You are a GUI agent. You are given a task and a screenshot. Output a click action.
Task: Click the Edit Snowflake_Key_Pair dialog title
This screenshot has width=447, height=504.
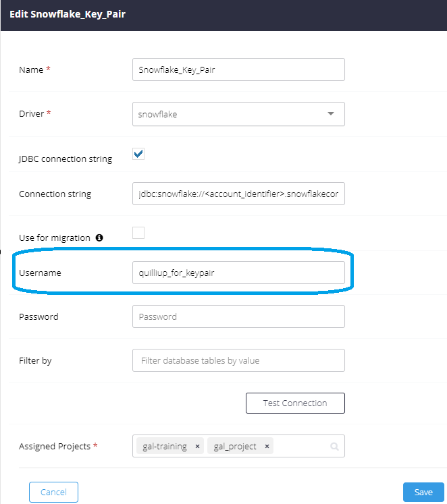point(68,14)
